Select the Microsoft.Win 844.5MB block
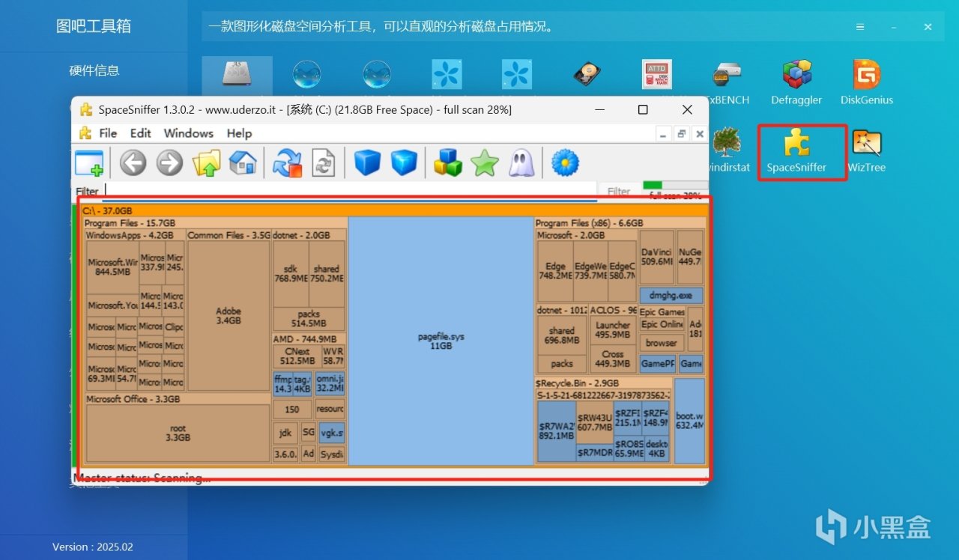959x560 pixels. click(112, 267)
